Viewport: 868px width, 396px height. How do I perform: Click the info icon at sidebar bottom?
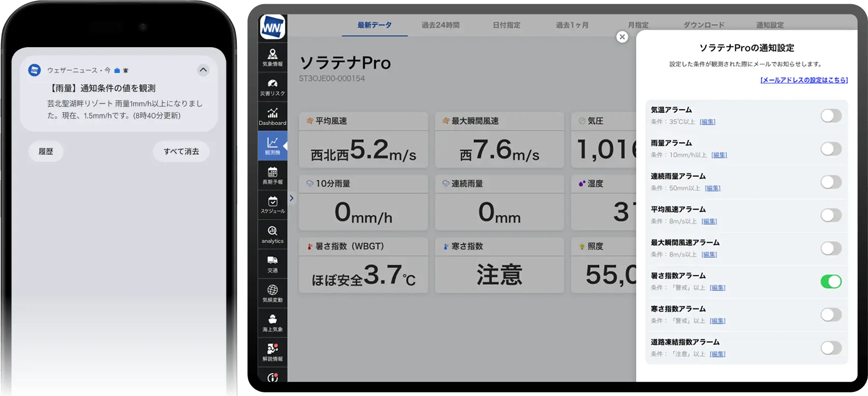pos(273,377)
